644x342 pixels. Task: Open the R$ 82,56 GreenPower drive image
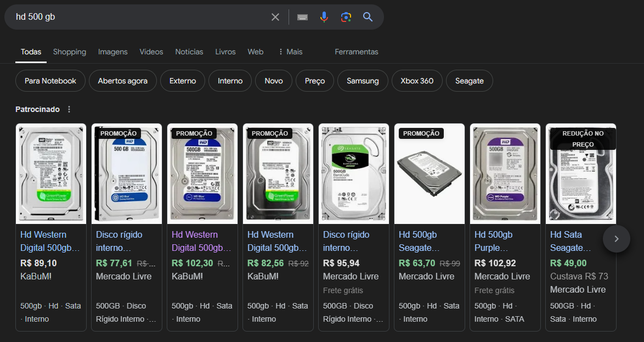278,174
